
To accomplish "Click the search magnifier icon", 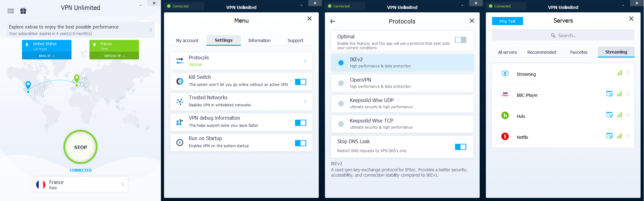I will click(553, 36).
